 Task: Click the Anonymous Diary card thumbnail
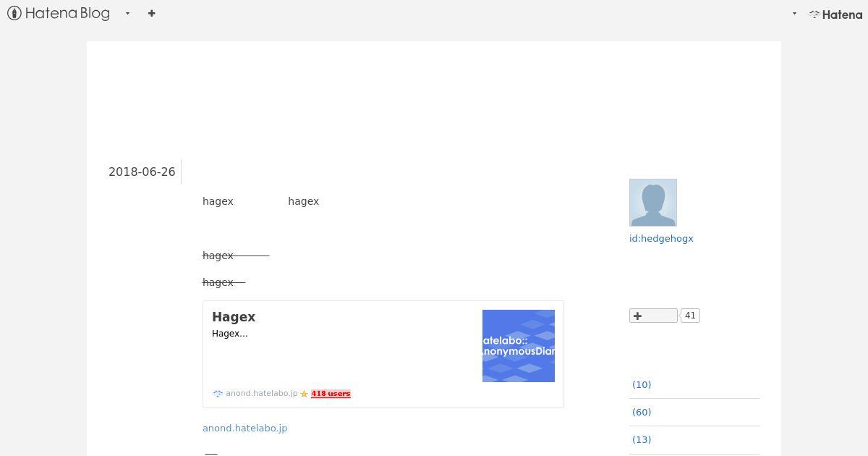pos(519,346)
